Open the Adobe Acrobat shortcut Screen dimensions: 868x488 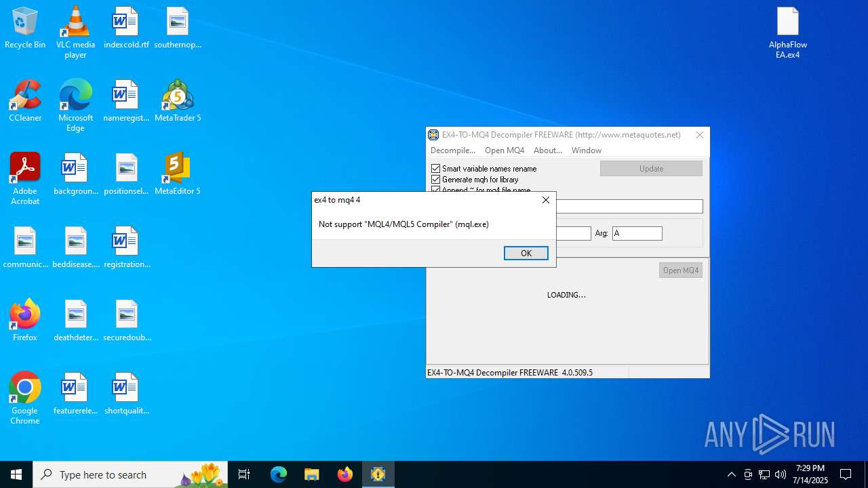pos(25,179)
